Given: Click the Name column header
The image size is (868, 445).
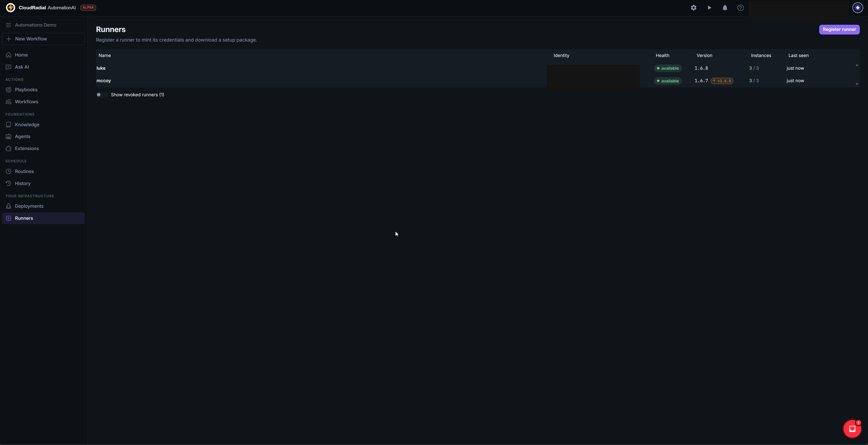Looking at the screenshot, I should click(x=104, y=56).
